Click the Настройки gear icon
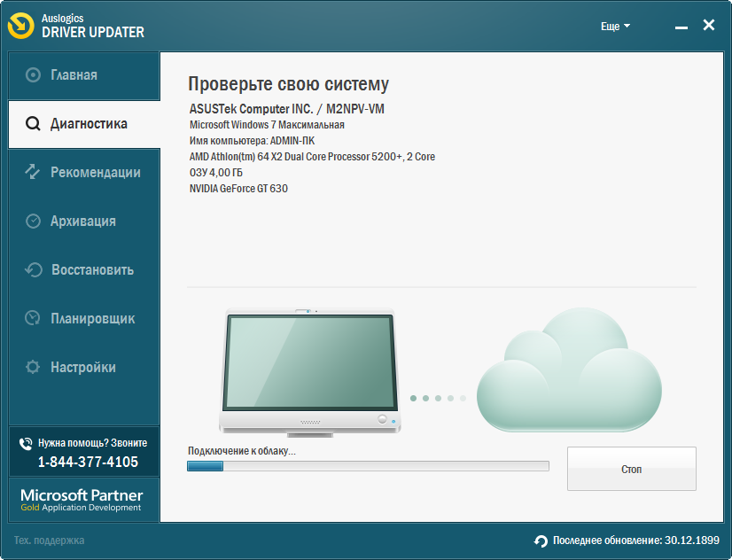 (x=34, y=367)
